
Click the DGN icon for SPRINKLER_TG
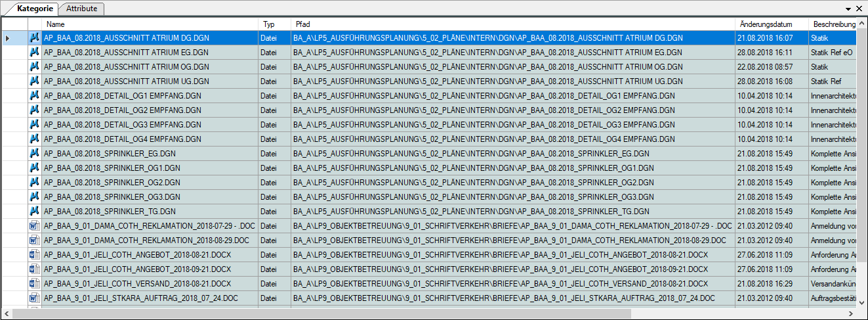(x=35, y=212)
